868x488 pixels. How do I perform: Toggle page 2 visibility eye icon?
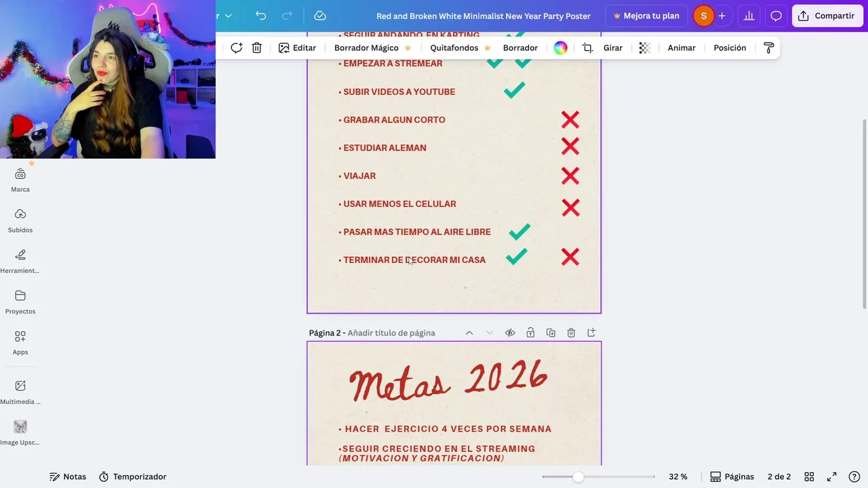[510, 333]
